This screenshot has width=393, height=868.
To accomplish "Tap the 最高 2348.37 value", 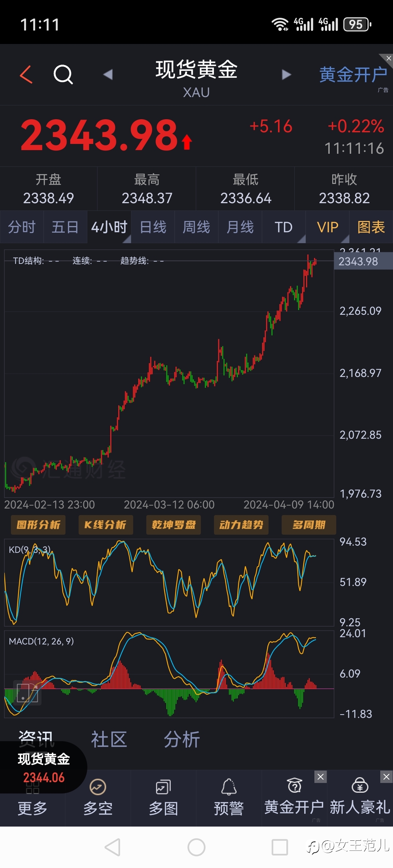I will pos(147,198).
